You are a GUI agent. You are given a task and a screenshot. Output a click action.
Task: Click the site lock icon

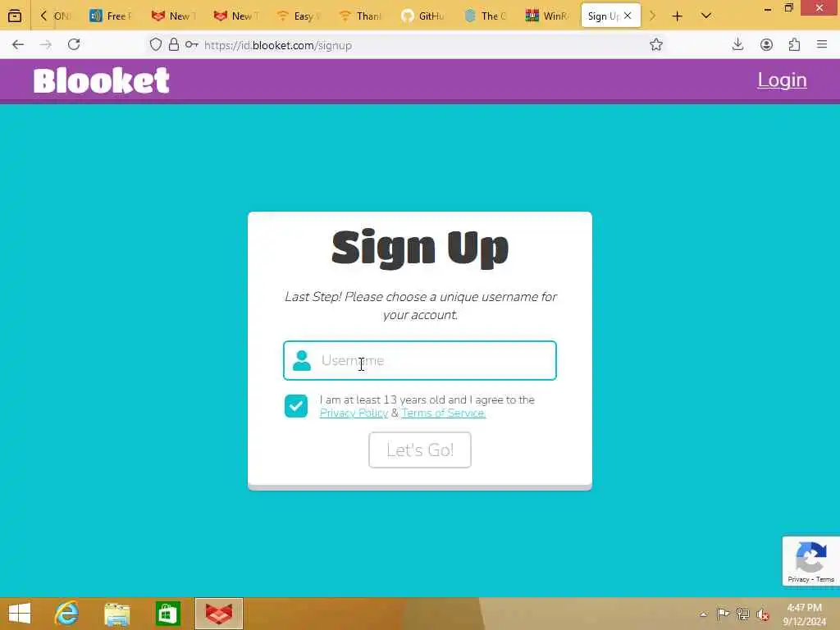click(x=174, y=45)
